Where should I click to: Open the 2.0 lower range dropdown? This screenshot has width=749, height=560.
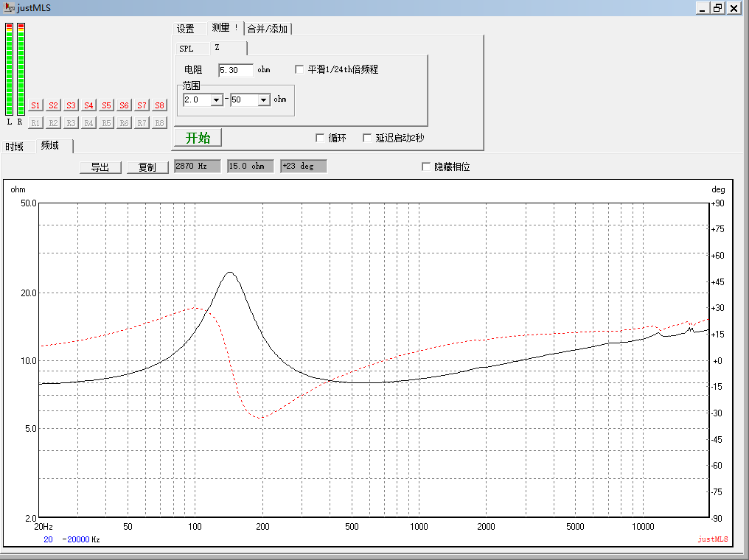point(217,99)
